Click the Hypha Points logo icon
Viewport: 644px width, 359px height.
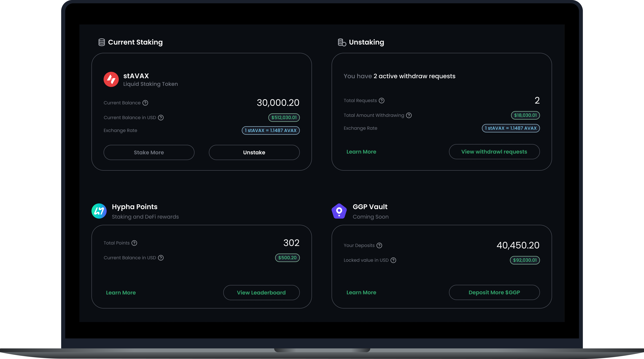pos(99,211)
